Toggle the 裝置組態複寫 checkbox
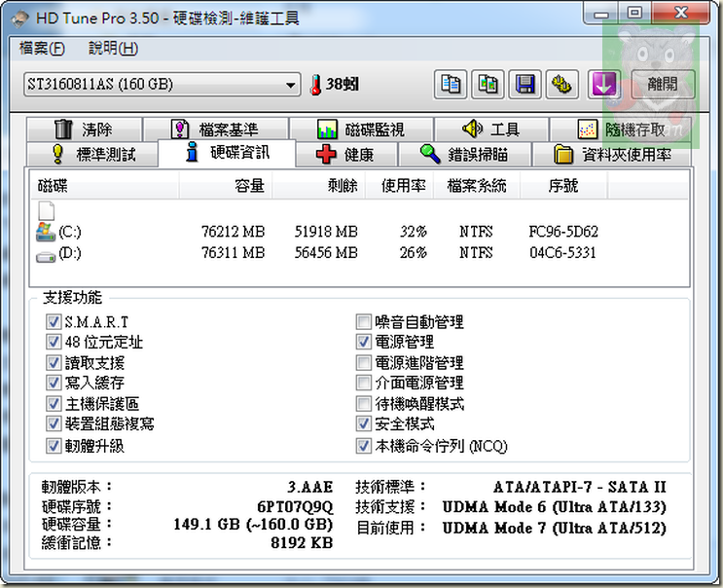This screenshot has width=723, height=588. (53, 423)
